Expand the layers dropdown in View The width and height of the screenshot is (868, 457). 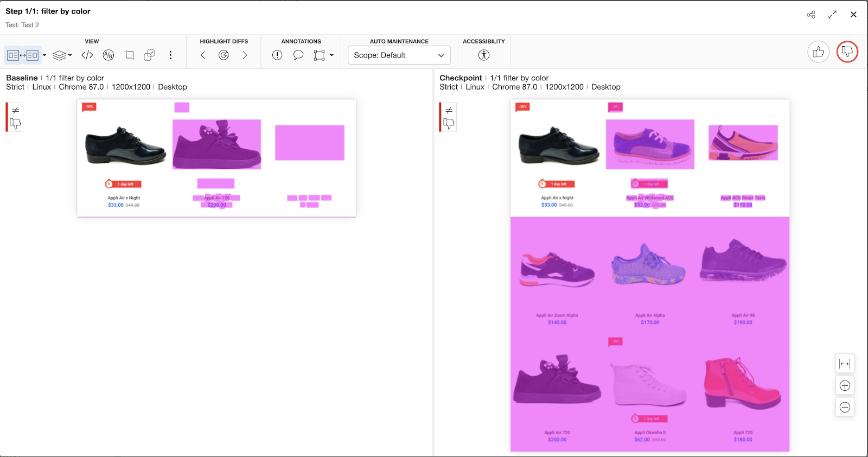70,55
